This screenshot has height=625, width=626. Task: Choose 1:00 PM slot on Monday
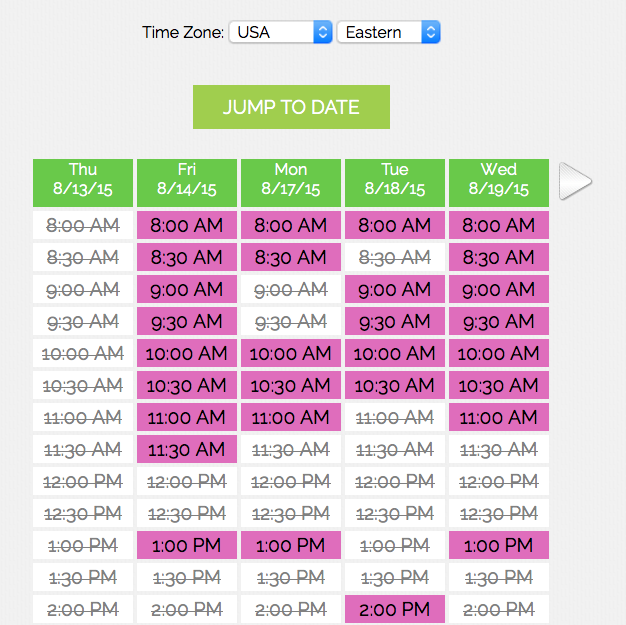point(291,546)
